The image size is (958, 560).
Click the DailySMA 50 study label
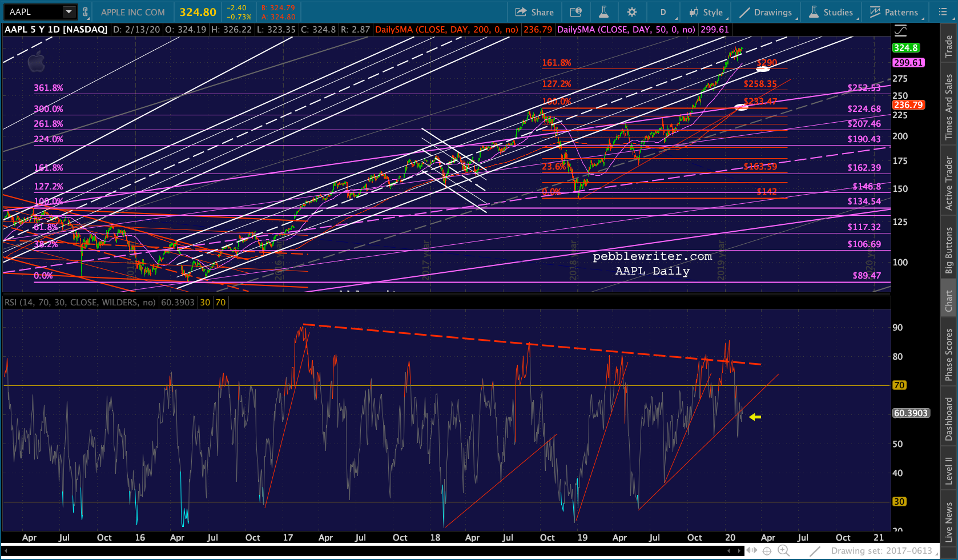(626, 30)
